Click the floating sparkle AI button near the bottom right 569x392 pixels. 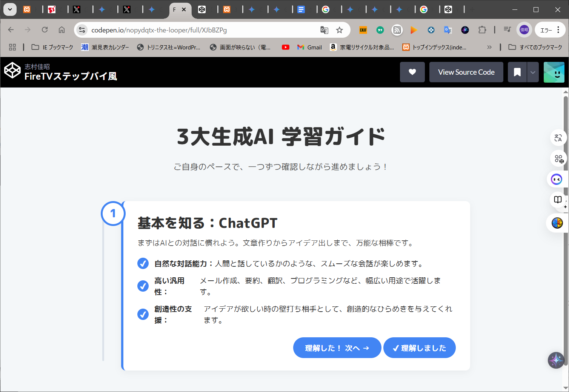coord(556,360)
